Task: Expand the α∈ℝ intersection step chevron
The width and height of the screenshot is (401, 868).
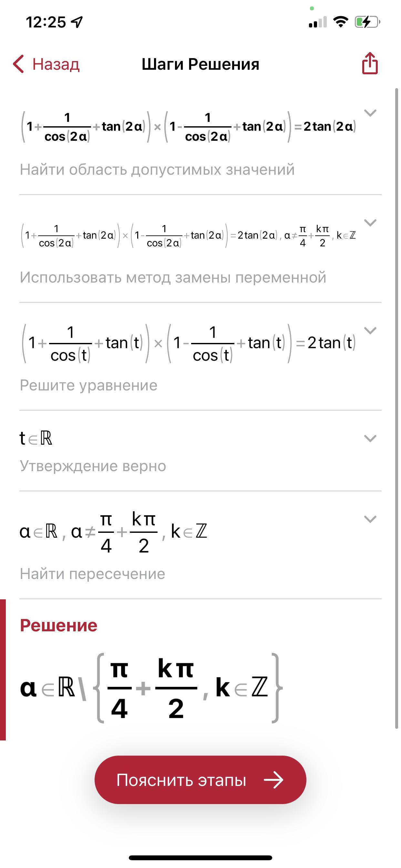Action: click(370, 519)
